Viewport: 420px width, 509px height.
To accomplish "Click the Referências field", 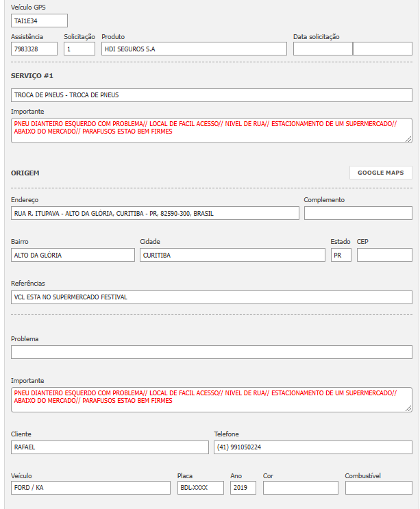I will [212, 297].
